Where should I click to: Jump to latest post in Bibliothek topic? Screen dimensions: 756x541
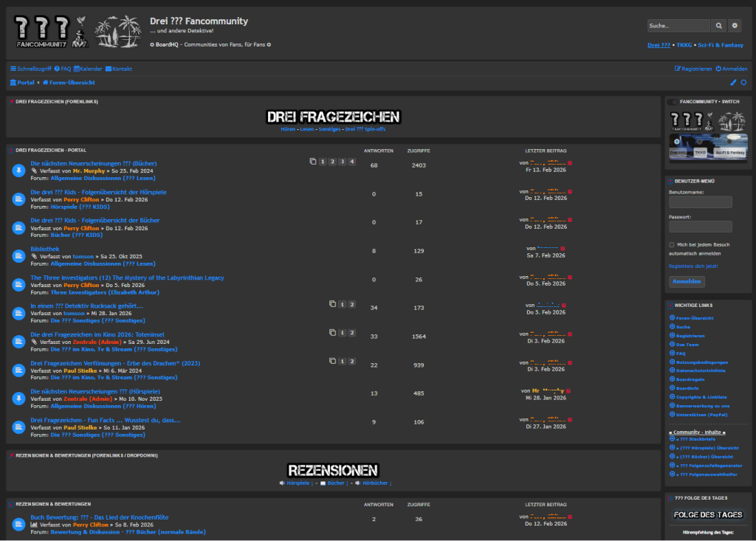click(x=563, y=249)
